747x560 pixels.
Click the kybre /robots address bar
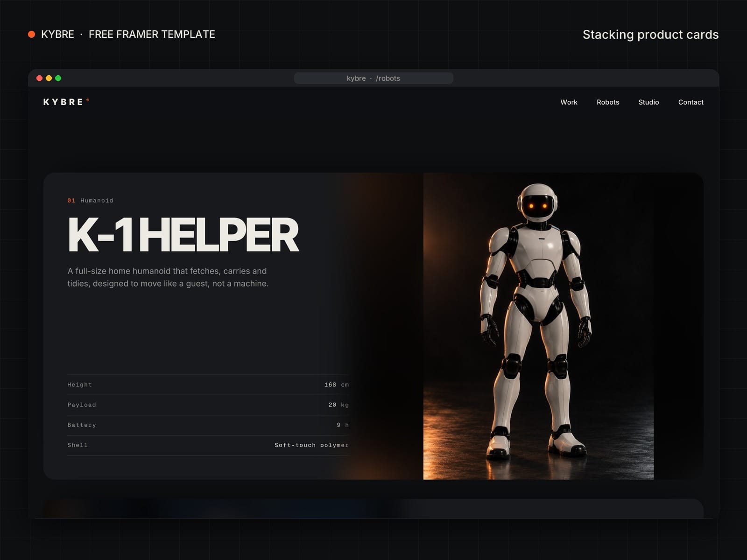[373, 78]
